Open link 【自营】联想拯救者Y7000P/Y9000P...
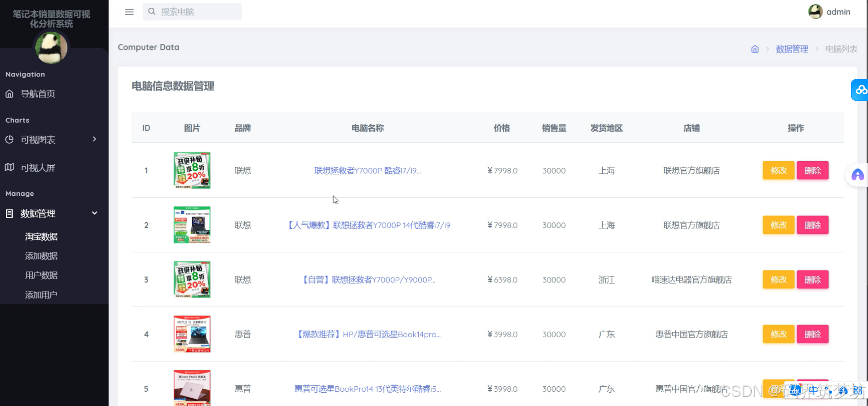This screenshot has height=406, width=868. [367, 280]
